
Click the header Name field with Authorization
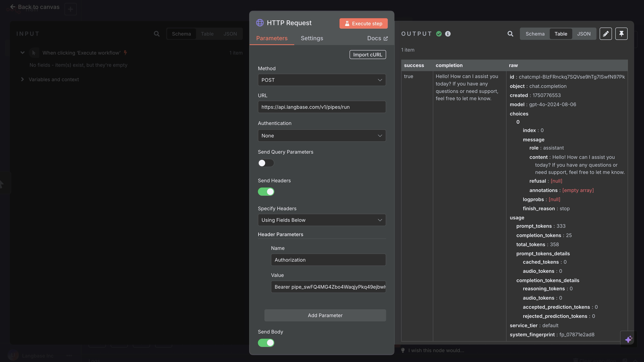(x=328, y=260)
